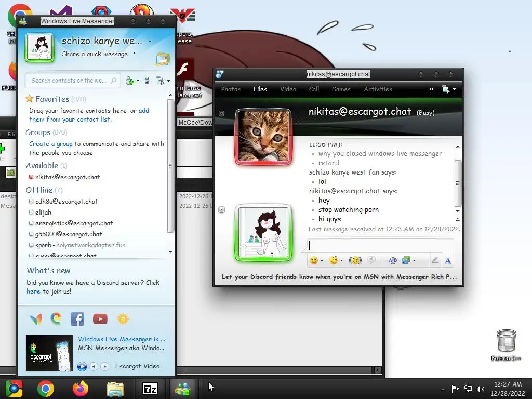Click the voice clip icon in chat
Viewport: 532px width, 399px height.
pyautogui.click(x=372, y=260)
